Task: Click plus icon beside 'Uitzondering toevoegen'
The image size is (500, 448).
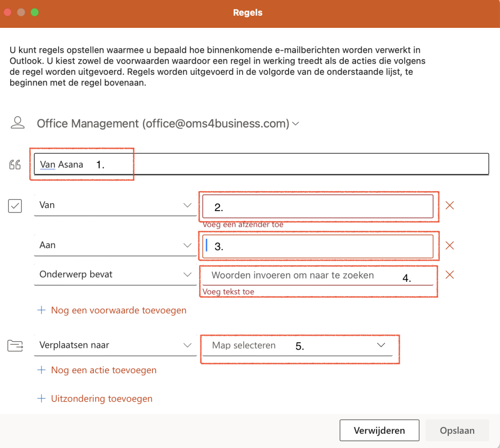Action: [42, 399]
